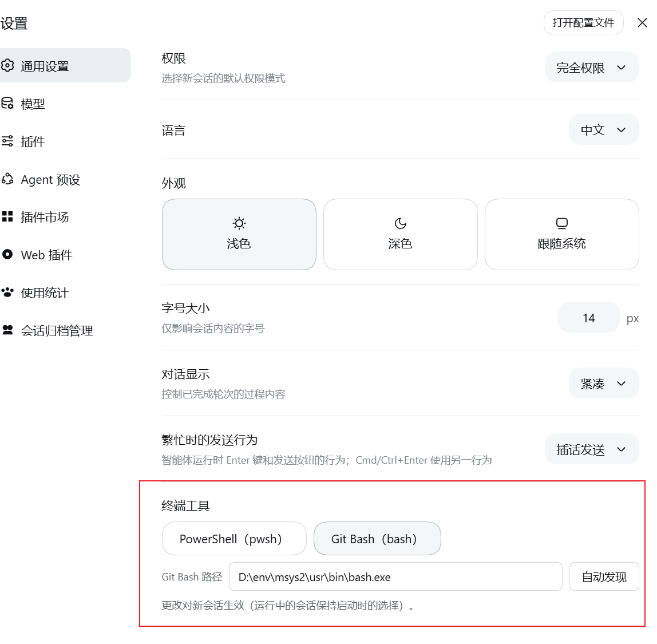Click the sliders icon beside 插件
Screen dimensions: 657x644
7,141
